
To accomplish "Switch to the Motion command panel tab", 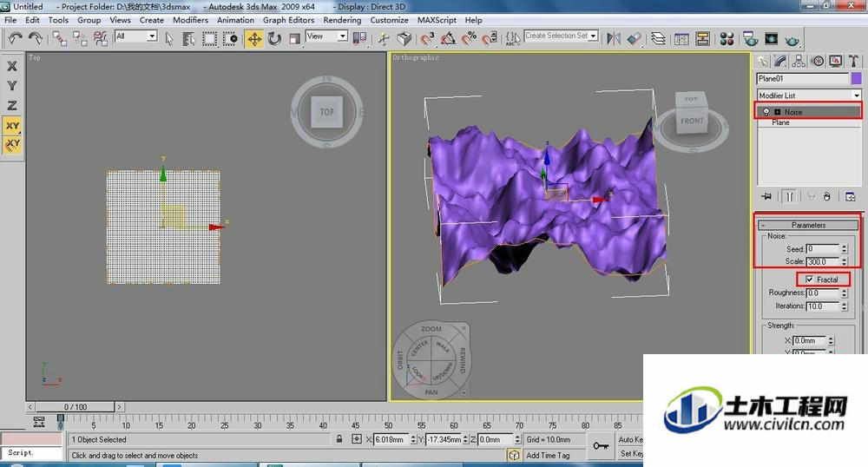I will click(x=817, y=60).
